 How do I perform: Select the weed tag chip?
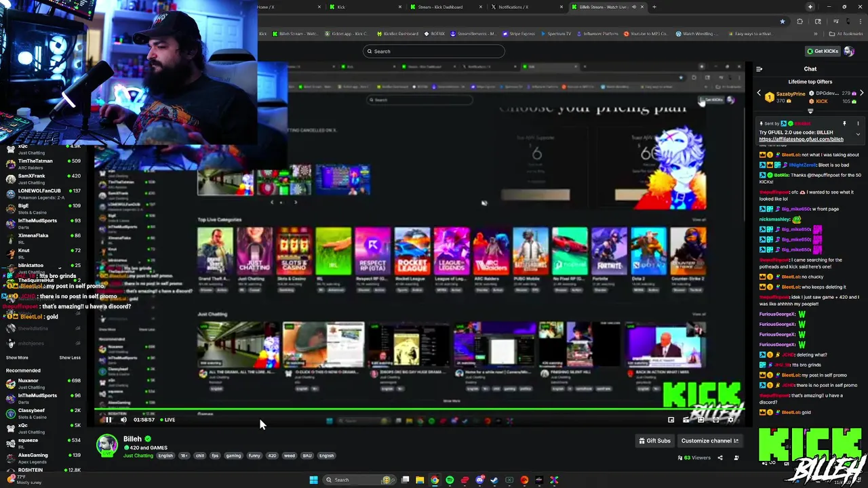pyautogui.click(x=290, y=455)
